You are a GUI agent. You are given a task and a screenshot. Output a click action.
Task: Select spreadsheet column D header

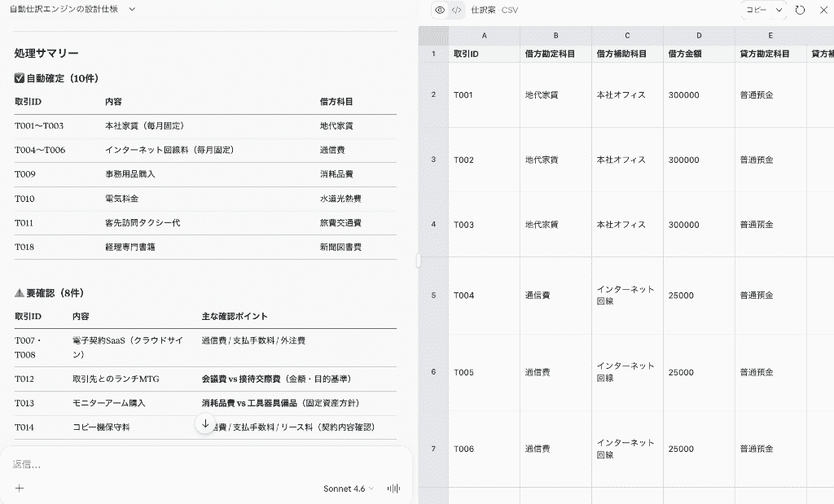[x=699, y=36]
